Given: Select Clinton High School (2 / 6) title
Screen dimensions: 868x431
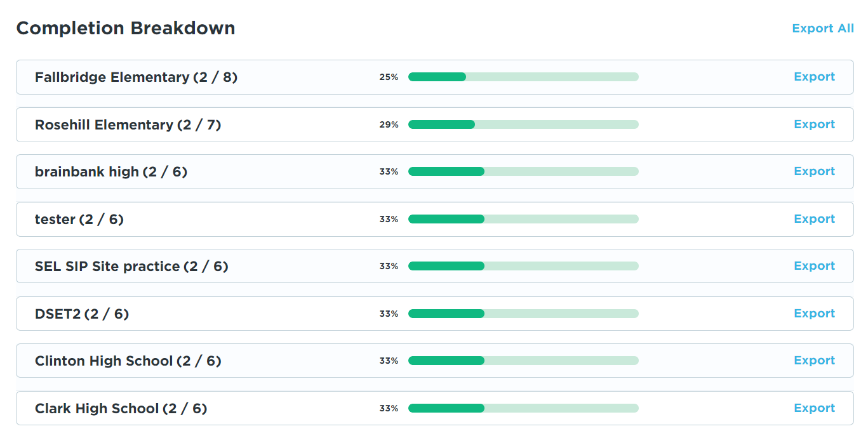Looking at the screenshot, I should click(128, 361).
